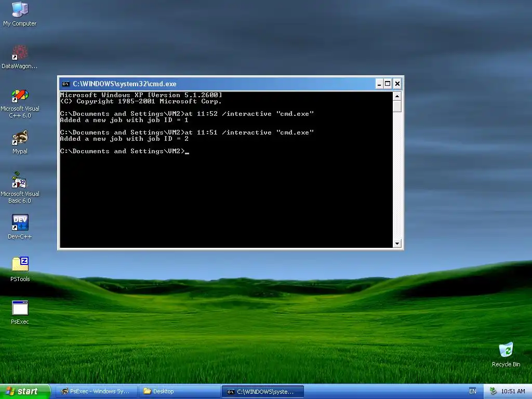Click the cmd window scroll down arrow

point(397,243)
